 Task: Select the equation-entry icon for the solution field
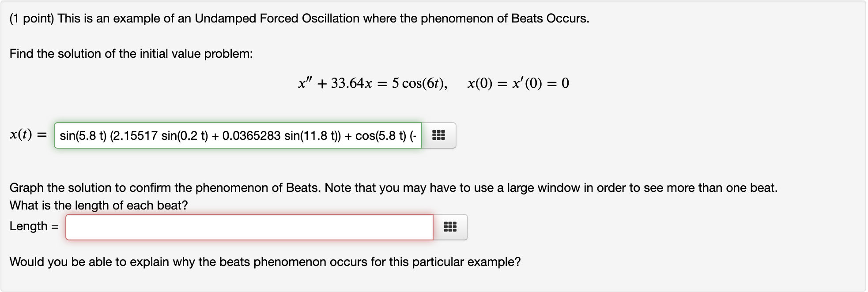point(439,135)
